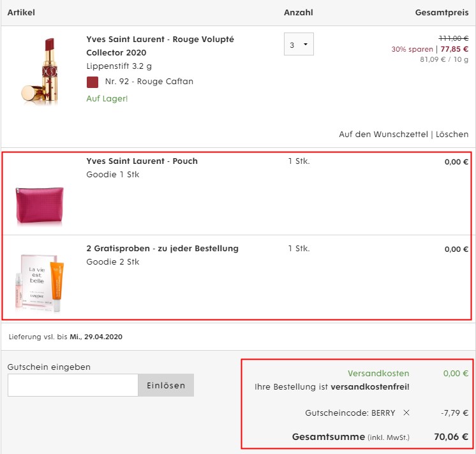Open the YSL lipstick product image
The height and width of the screenshot is (454, 476).
[x=40, y=71]
